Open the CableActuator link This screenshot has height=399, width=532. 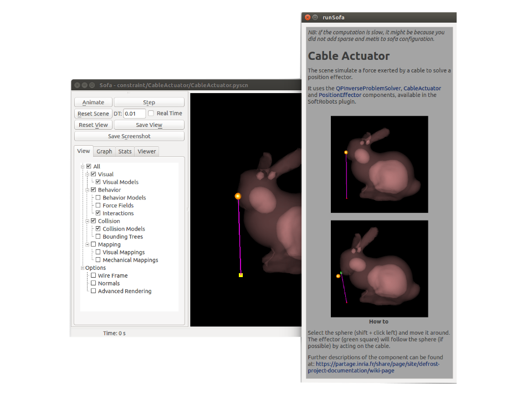point(422,88)
